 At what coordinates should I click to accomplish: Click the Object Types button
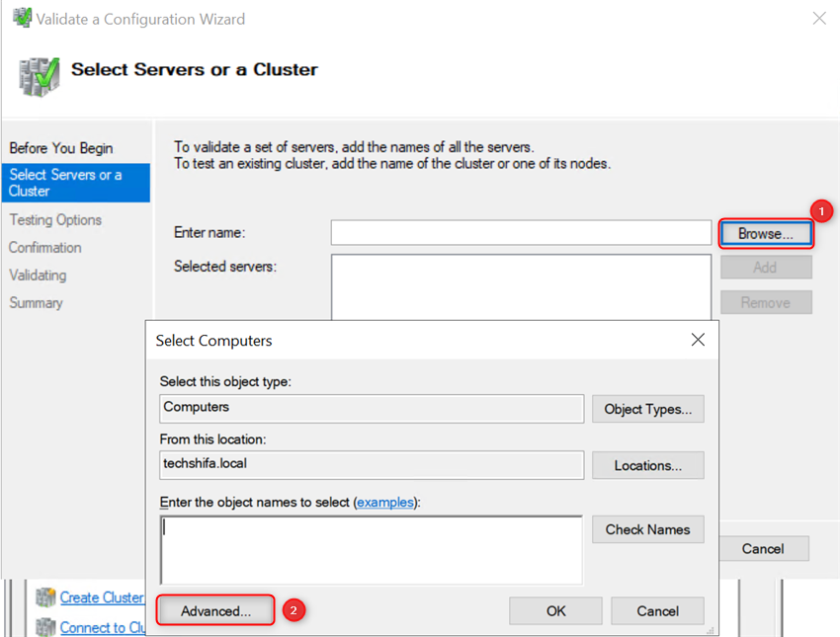pos(647,409)
